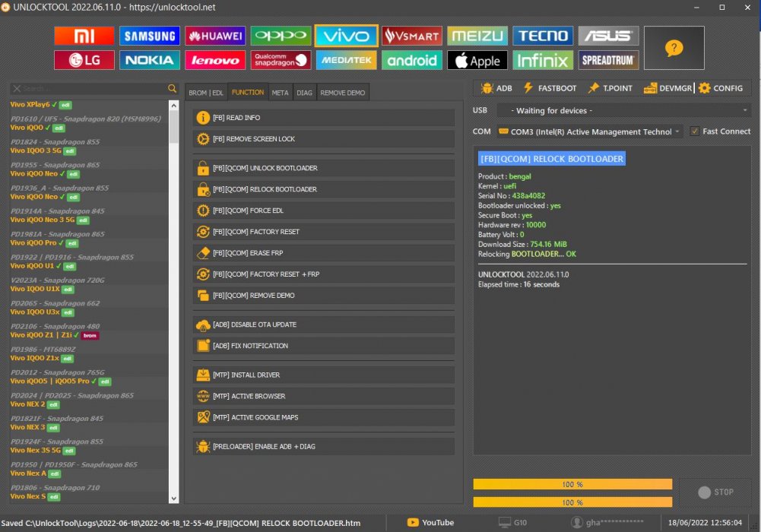
Task: Run [FB] READ INFO
Action: pos(324,118)
